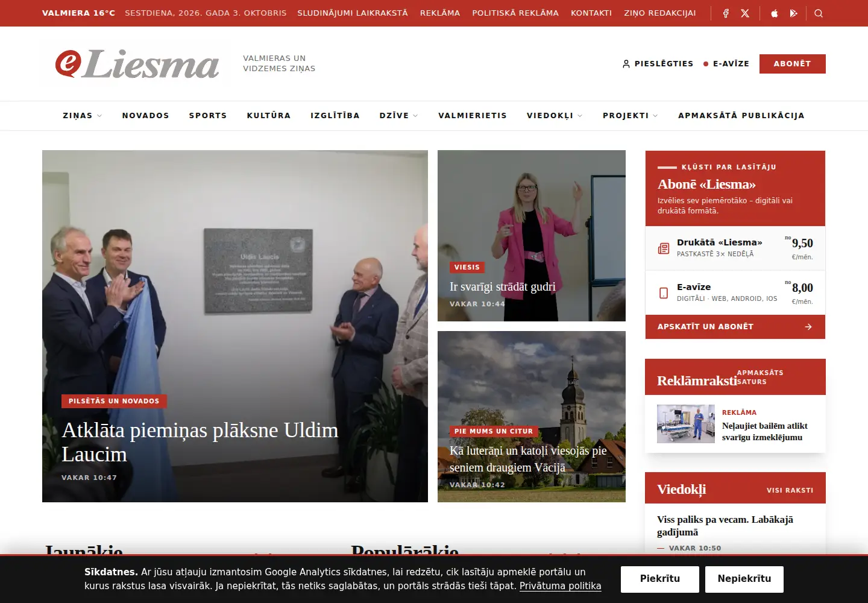The image size is (868, 603).
Task: Open the Reklāma top bar link
Action: pos(440,13)
